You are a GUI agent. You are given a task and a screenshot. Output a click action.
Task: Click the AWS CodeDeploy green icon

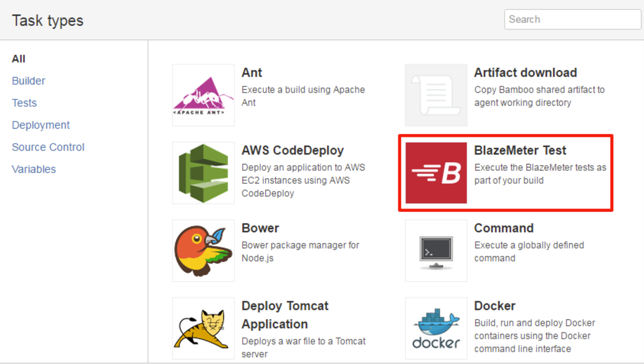click(x=203, y=173)
